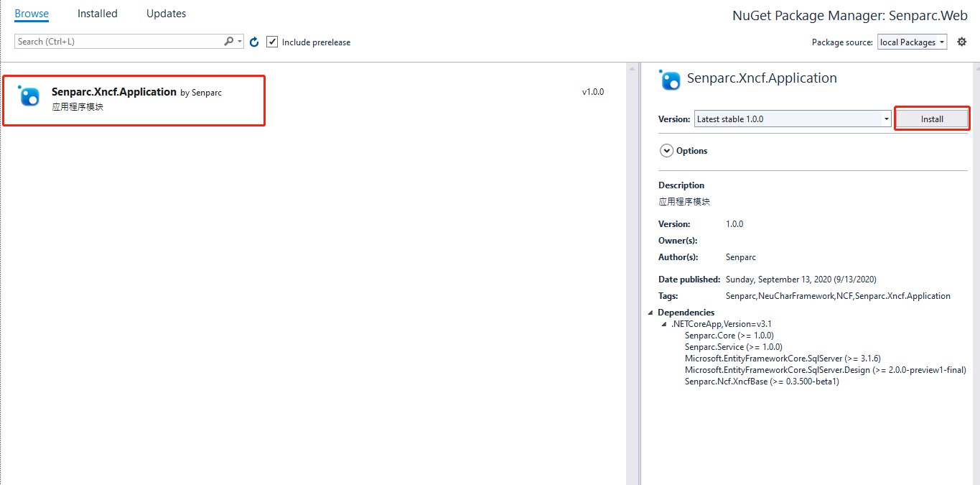The width and height of the screenshot is (980, 485).
Task: Click the Tags value text
Action: [x=838, y=296]
